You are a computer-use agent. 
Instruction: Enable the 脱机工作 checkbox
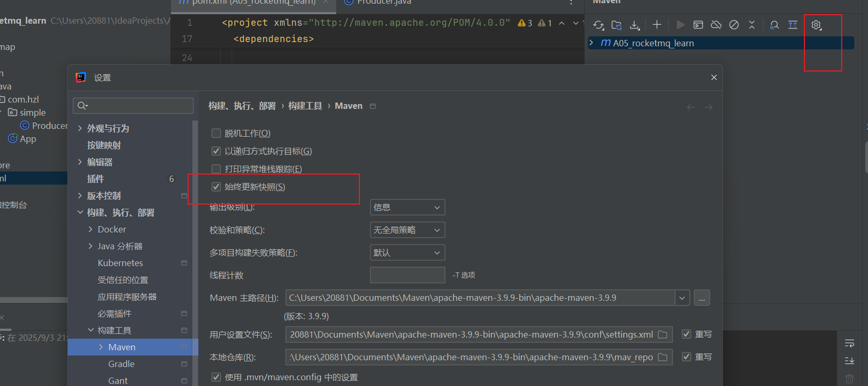coord(216,133)
